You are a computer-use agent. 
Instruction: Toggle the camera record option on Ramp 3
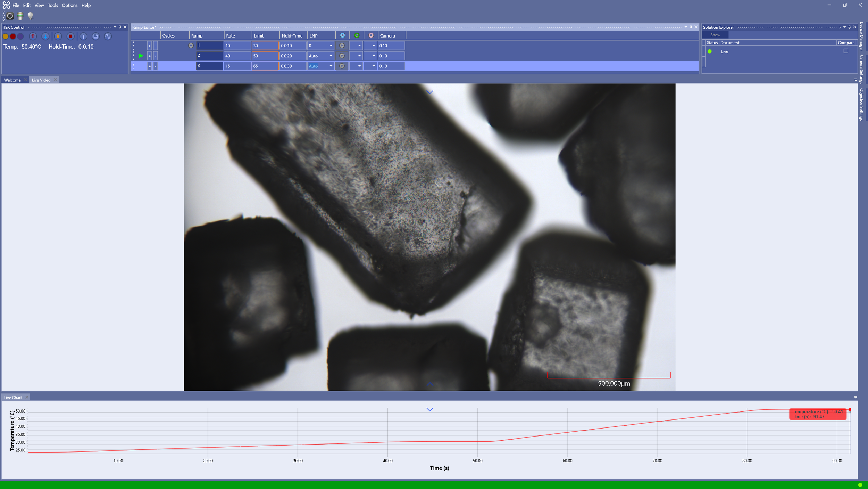point(342,66)
